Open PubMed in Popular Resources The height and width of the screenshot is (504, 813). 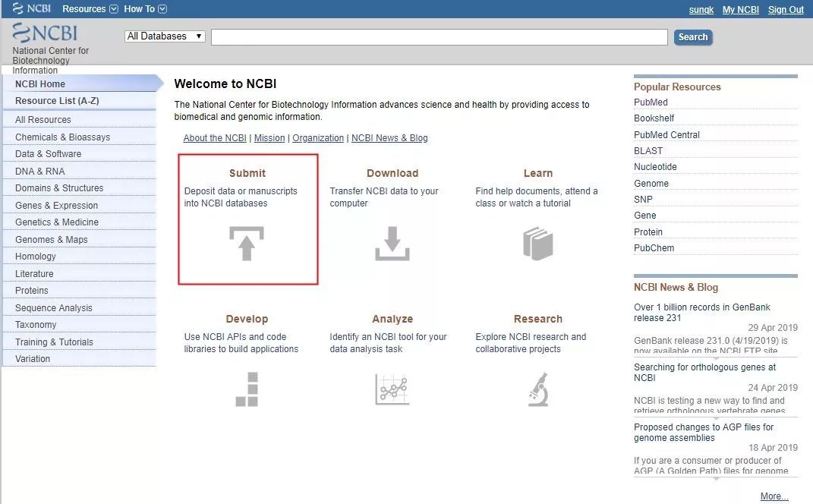point(651,102)
